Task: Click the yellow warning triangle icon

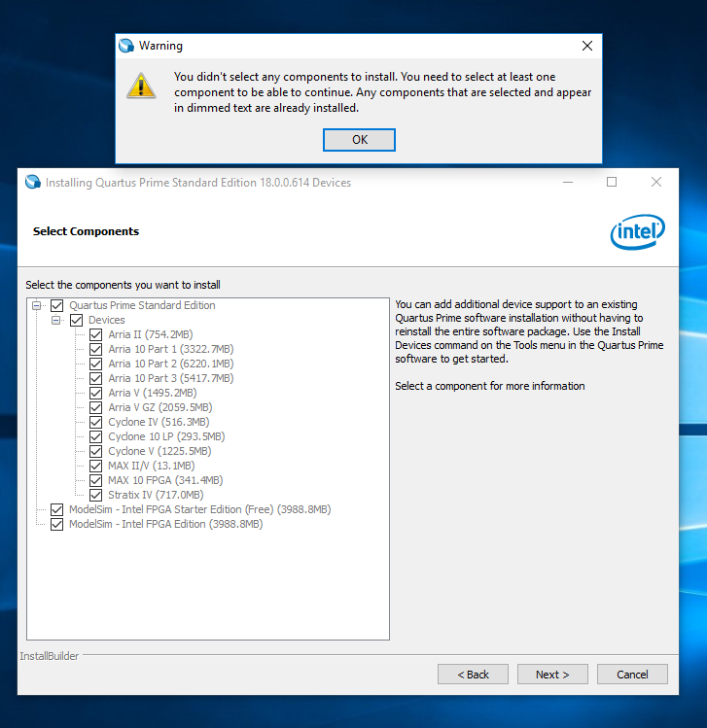Action: coord(141,86)
